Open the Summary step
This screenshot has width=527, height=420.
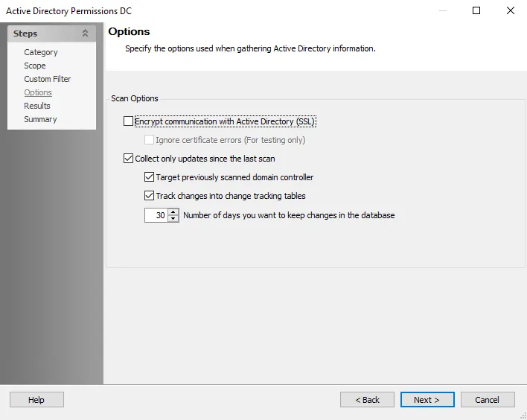(x=40, y=119)
